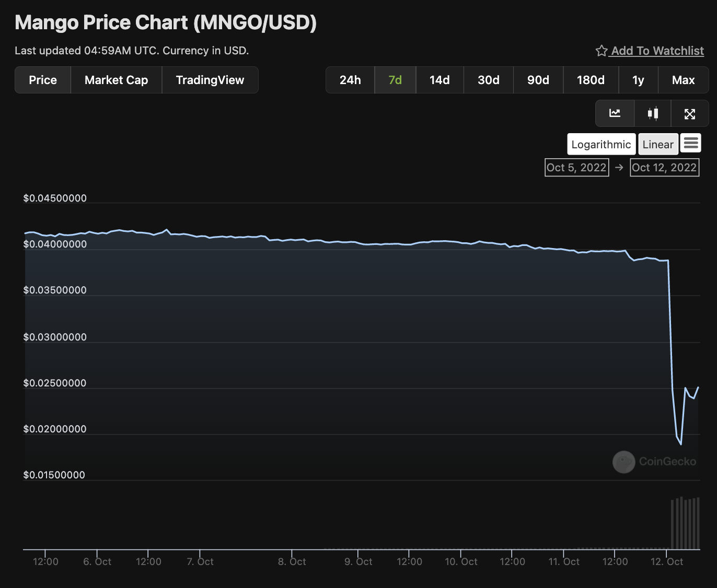Click the $0.03000000 axis label
Screen dimensions: 717x588
pos(55,337)
